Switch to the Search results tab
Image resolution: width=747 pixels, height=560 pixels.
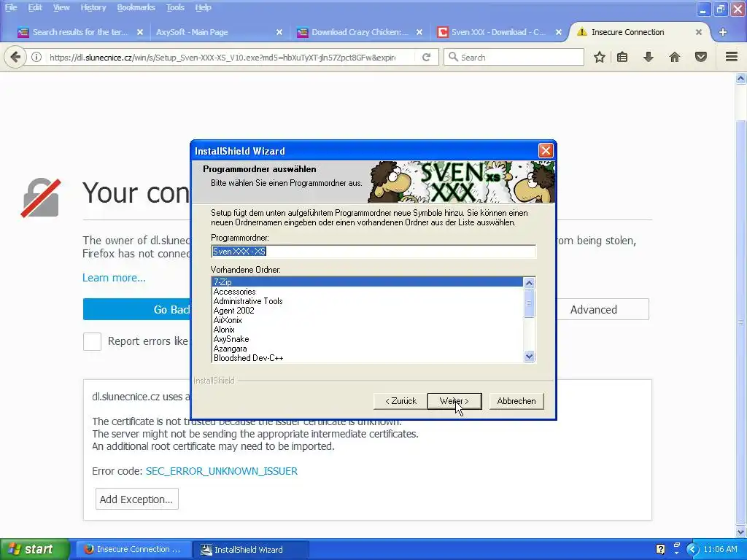coord(80,32)
